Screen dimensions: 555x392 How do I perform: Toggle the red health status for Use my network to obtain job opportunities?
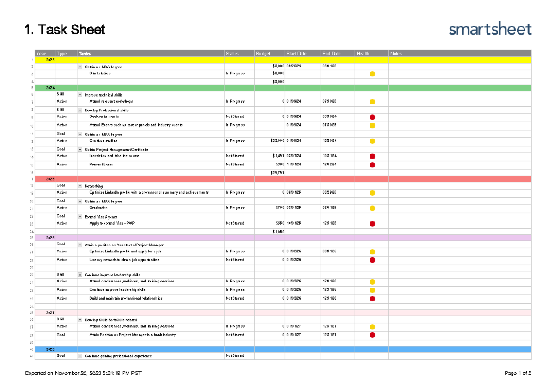pos(372,260)
